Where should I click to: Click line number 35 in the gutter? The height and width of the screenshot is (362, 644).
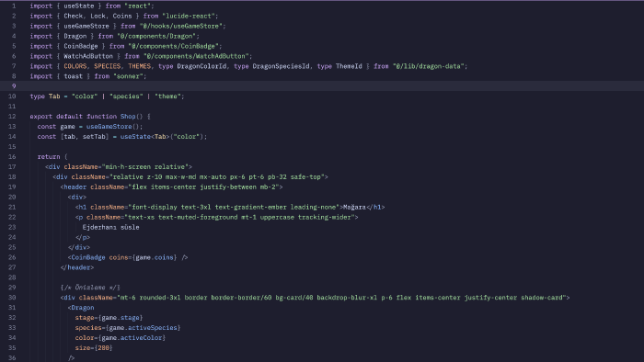coord(12,347)
